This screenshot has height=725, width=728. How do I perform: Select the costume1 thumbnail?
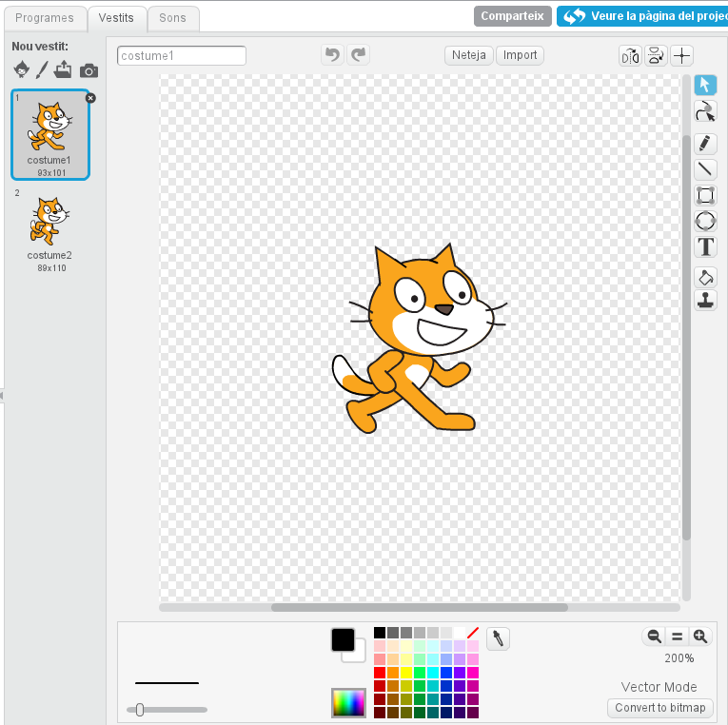50,134
